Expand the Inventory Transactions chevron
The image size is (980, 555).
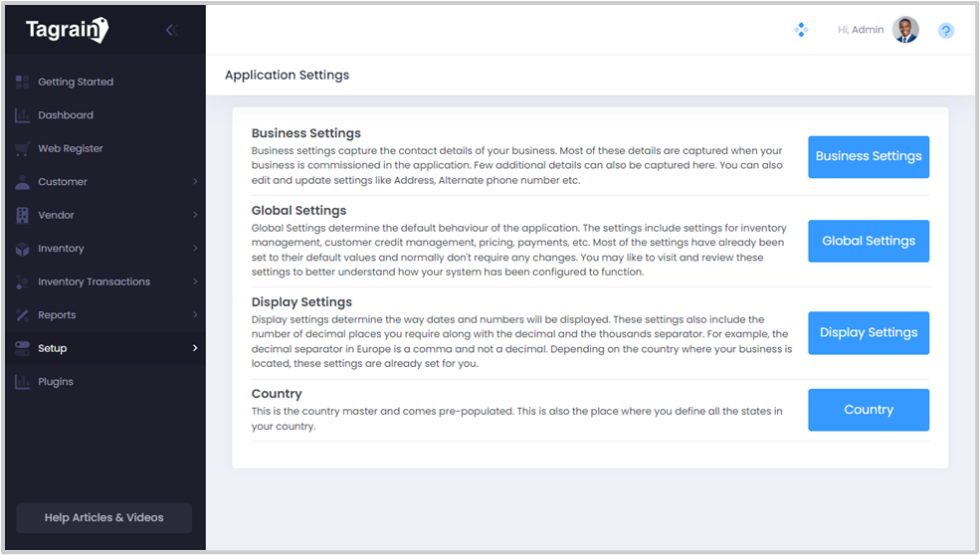195,281
